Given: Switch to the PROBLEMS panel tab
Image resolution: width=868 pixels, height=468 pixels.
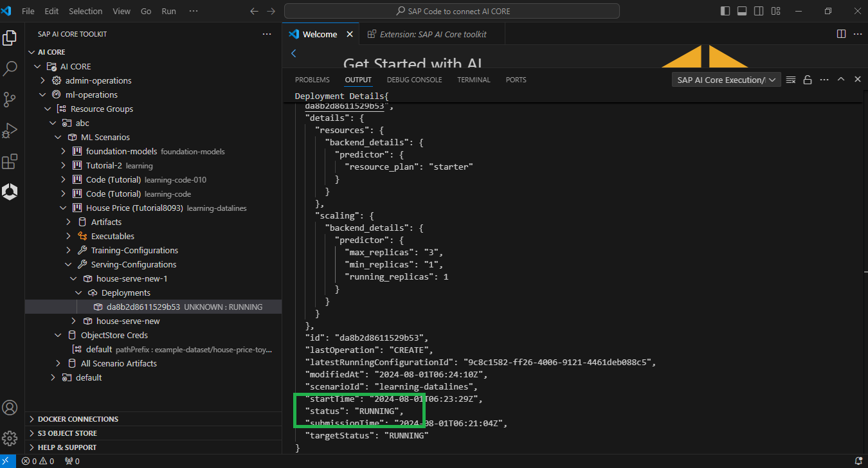Looking at the screenshot, I should coord(312,80).
